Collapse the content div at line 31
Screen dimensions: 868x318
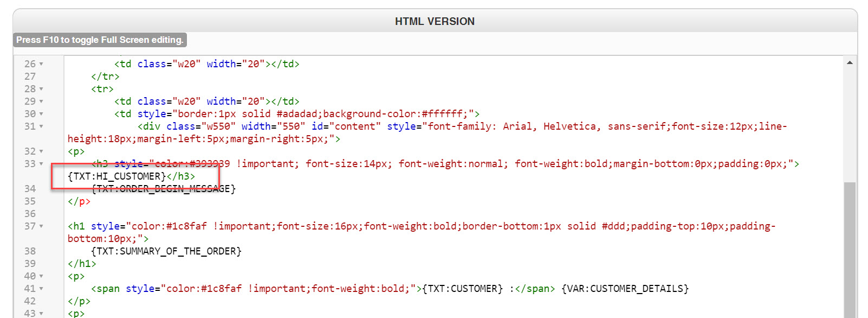[41, 126]
